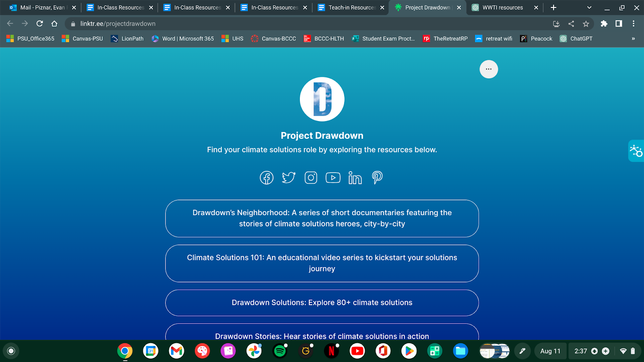This screenshot has width=644, height=362.
Task: Open the Canvas-BCCC bookmark
Action: 274,39
